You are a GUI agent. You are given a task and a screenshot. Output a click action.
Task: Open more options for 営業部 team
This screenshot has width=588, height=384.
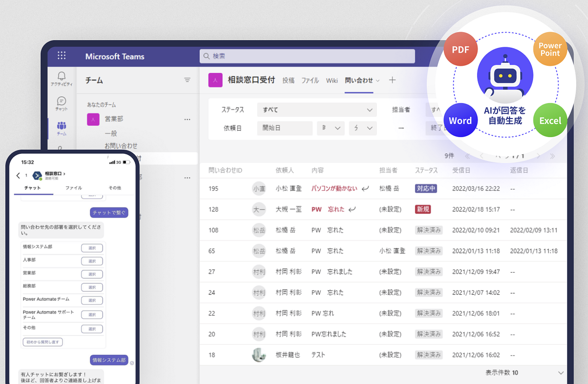(x=187, y=119)
